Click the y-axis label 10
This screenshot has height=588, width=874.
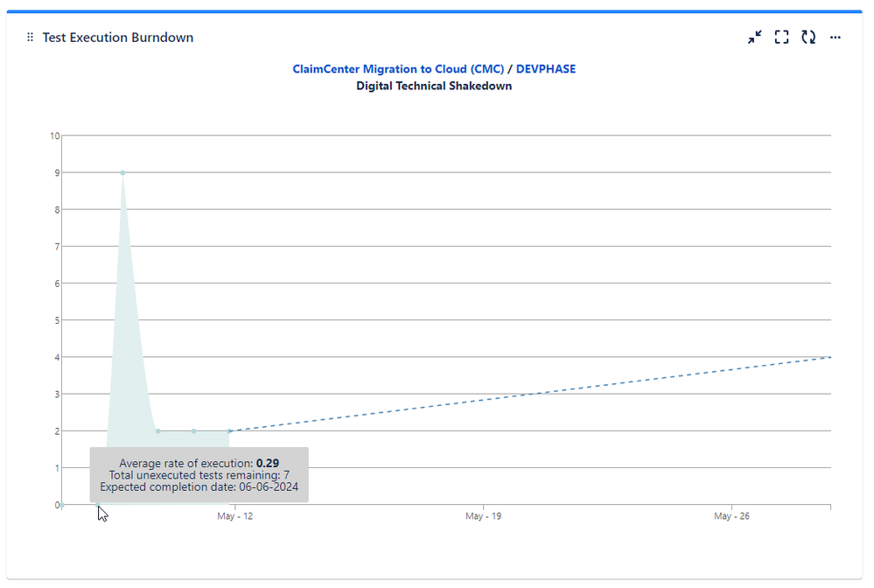(54, 136)
